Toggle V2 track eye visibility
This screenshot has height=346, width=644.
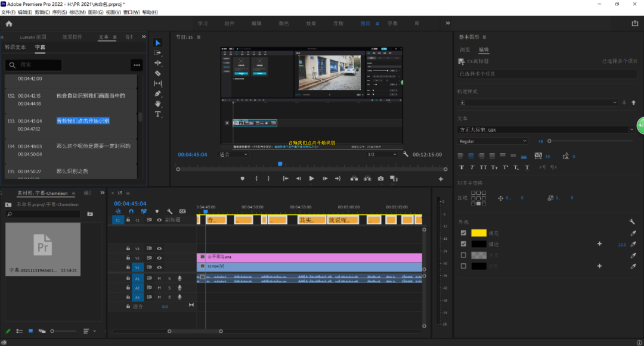click(x=159, y=258)
